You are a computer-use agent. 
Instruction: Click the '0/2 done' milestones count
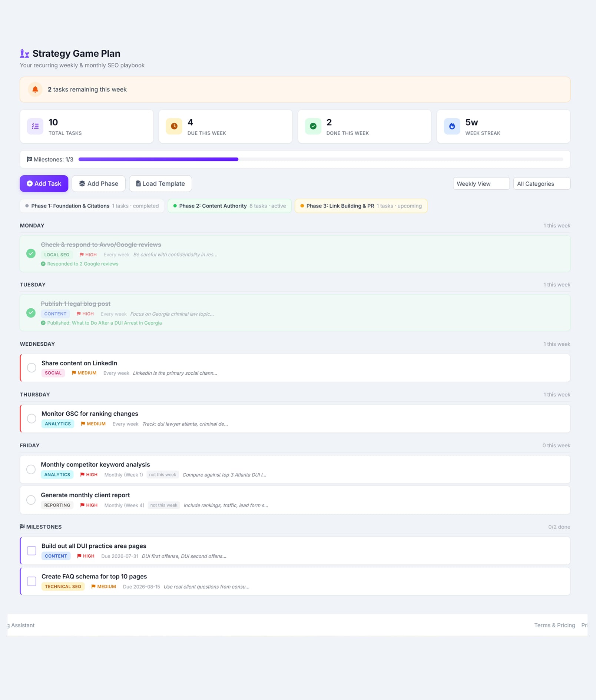click(559, 527)
